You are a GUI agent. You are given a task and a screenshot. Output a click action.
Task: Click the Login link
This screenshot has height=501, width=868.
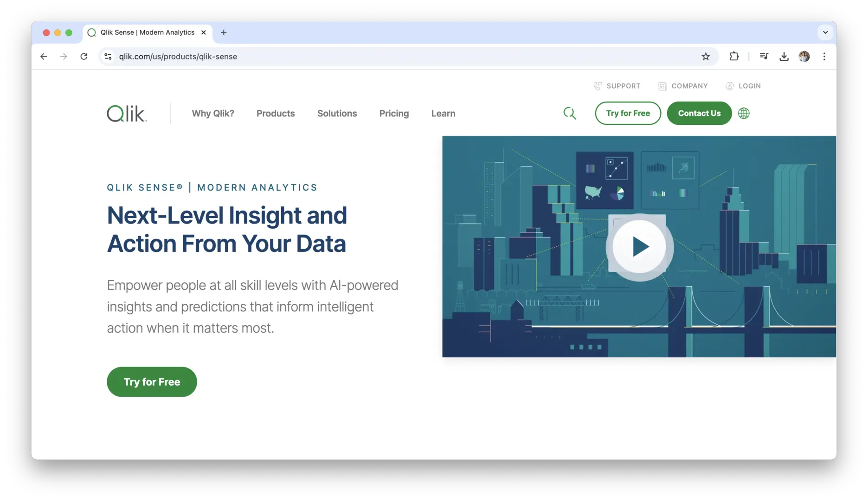coord(743,86)
